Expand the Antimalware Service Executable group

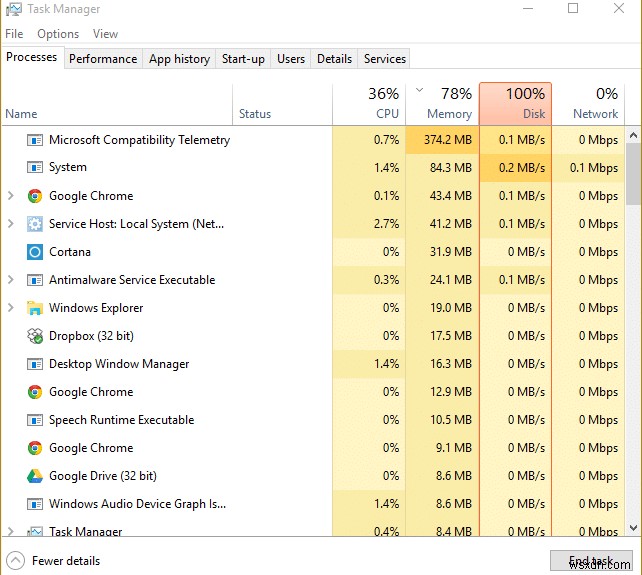click(11, 280)
